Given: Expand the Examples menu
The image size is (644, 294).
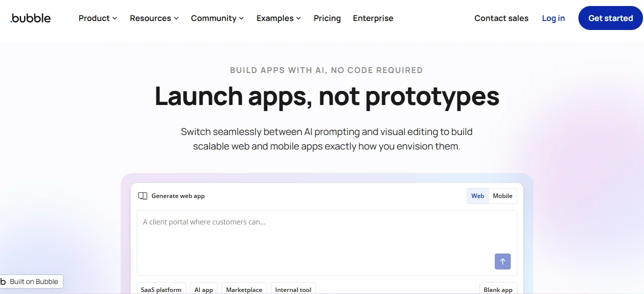Looking at the screenshot, I should [279, 18].
